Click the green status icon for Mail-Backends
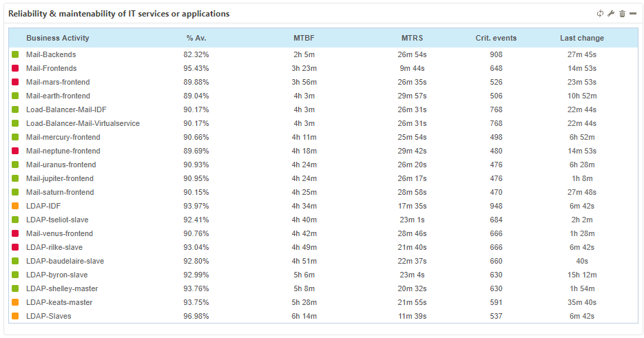The height and width of the screenshot is (338, 644). click(15, 54)
